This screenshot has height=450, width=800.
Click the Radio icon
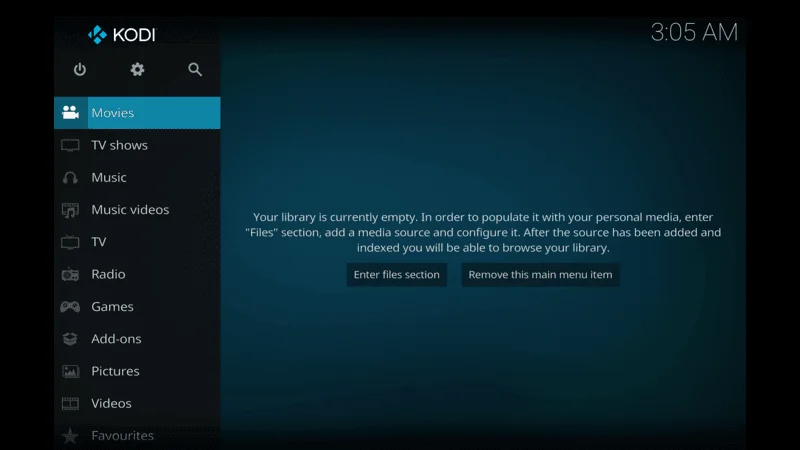click(70, 275)
